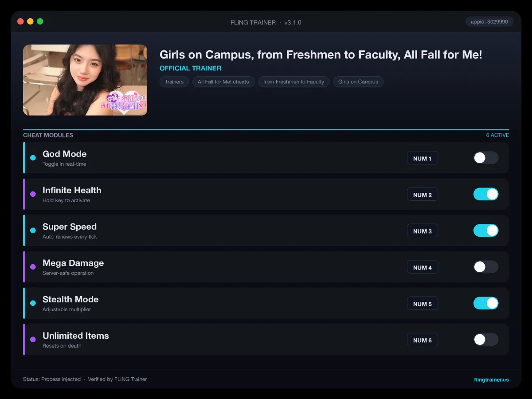The width and height of the screenshot is (532, 399).
Task: Open the flingtrainer.us link
Action: coord(491,379)
